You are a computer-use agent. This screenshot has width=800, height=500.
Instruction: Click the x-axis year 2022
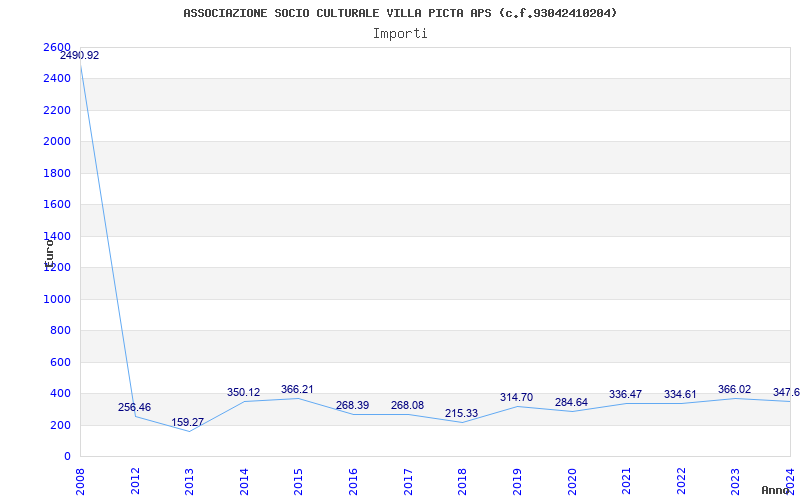(681, 482)
